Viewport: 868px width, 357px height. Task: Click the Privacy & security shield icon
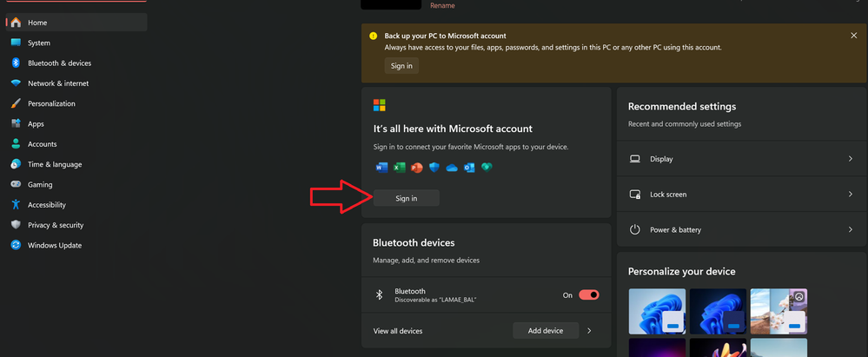tap(16, 225)
